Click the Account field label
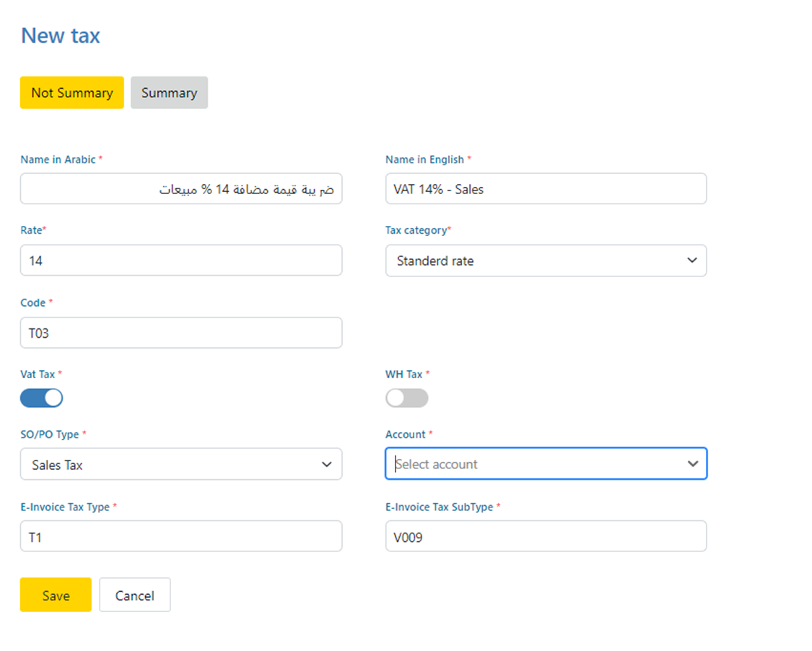Viewport: 812px width, 651px height. [406, 434]
